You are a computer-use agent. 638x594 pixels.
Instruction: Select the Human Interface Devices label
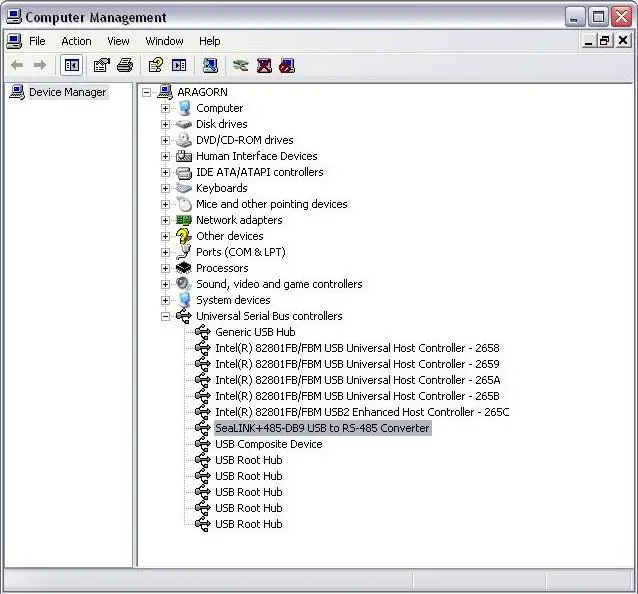coord(257,156)
